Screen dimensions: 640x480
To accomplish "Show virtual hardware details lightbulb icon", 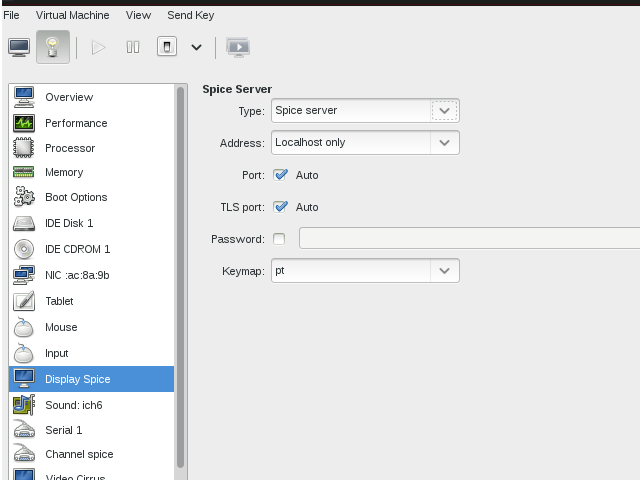I will [x=53, y=47].
